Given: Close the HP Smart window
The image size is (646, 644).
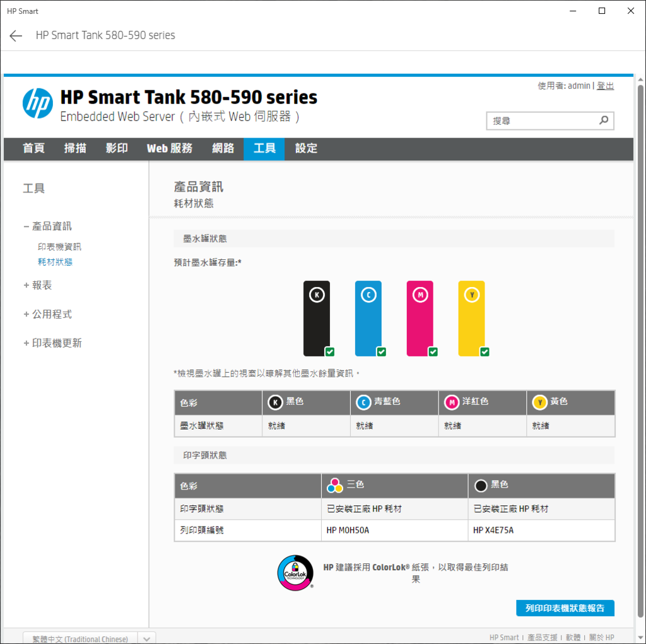Looking at the screenshot, I should coord(630,11).
